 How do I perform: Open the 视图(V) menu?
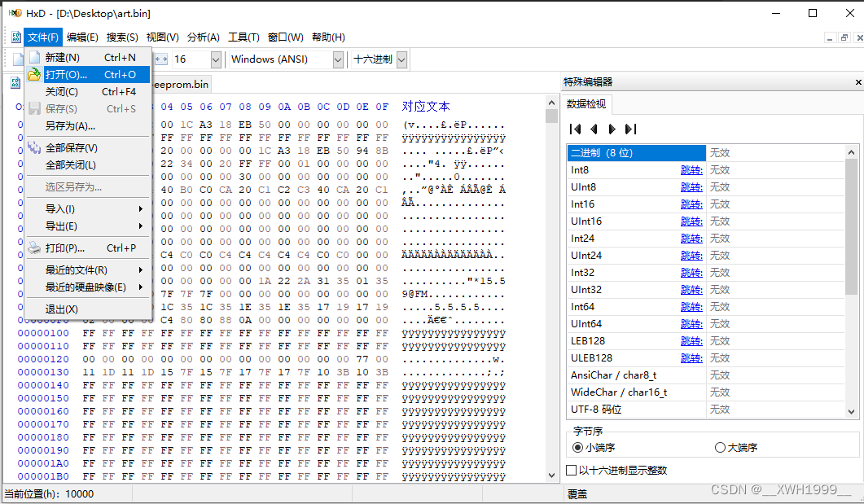(163, 37)
